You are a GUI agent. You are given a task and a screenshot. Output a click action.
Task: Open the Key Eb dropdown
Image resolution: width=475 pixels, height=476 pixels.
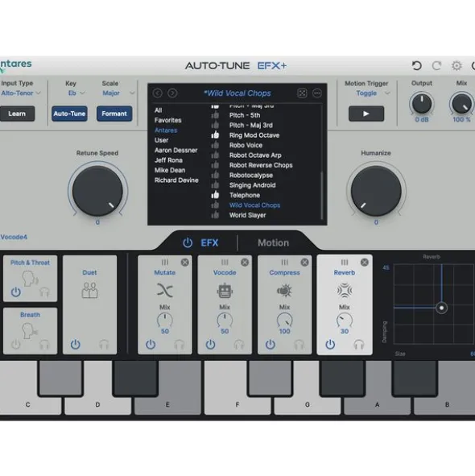[x=76, y=93]
